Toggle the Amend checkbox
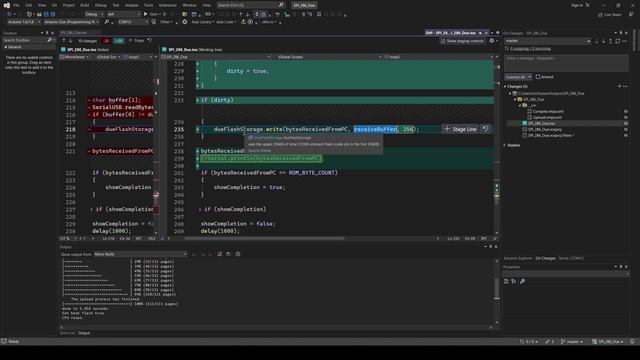This screenshot has height=360, width=640. 538,77
